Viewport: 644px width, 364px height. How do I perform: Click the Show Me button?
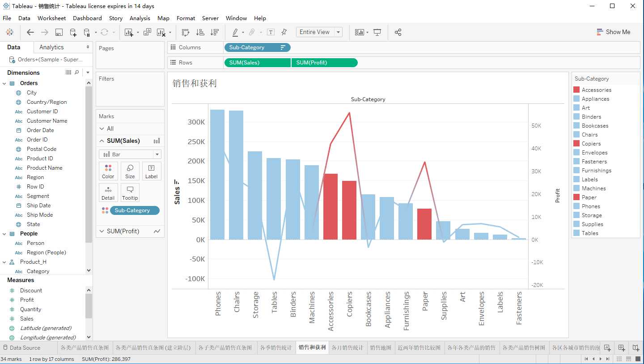614,32
